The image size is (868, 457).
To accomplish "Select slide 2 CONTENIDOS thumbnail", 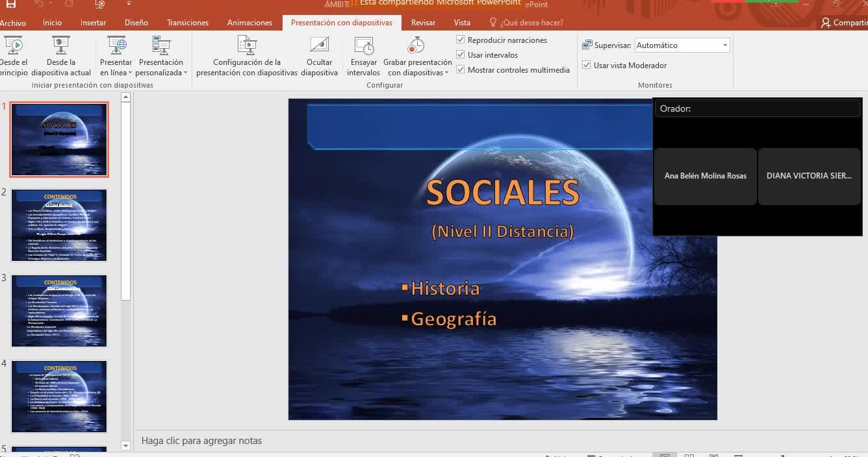I will (x=59, y=225).
